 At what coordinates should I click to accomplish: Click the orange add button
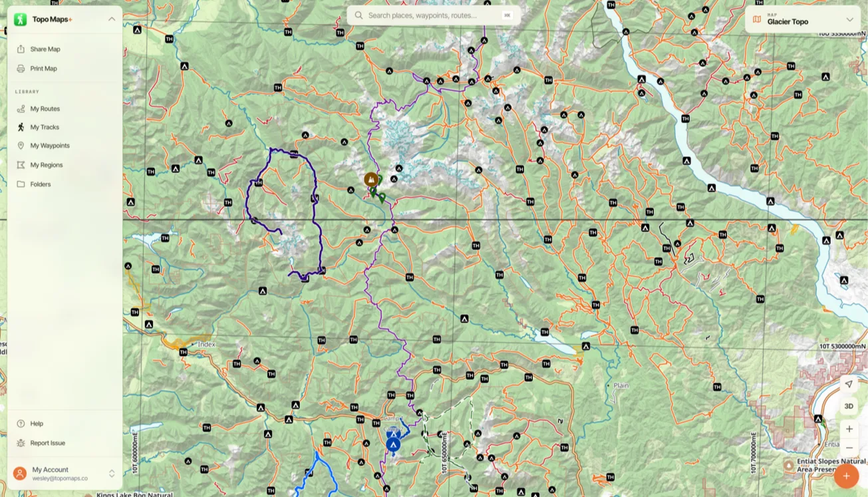846,476
